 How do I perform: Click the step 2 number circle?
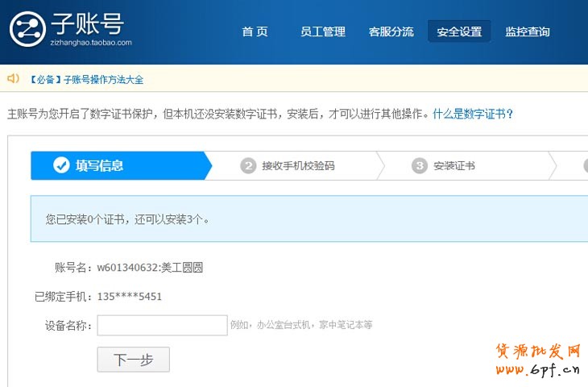[x=248, y=165]
